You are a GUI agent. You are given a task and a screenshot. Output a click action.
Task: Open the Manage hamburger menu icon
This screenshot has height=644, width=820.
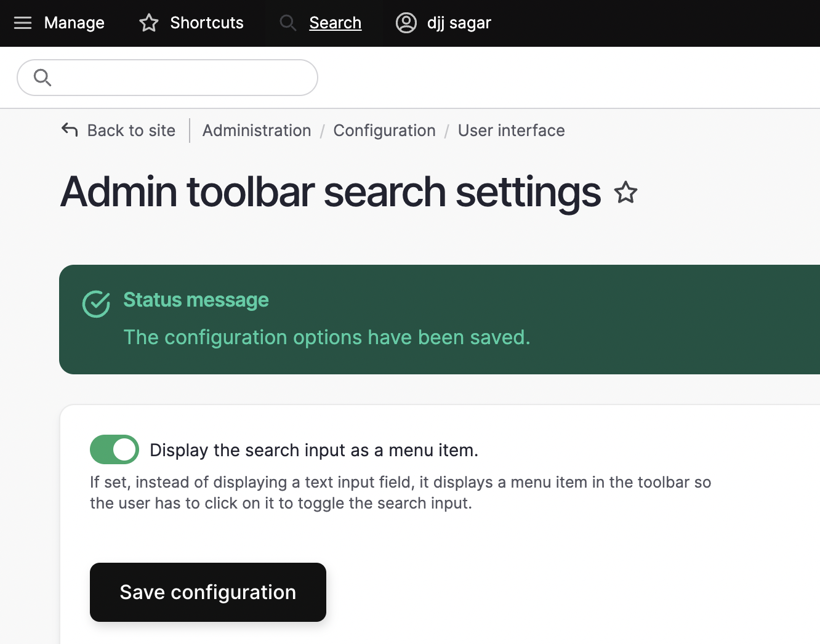23,23
